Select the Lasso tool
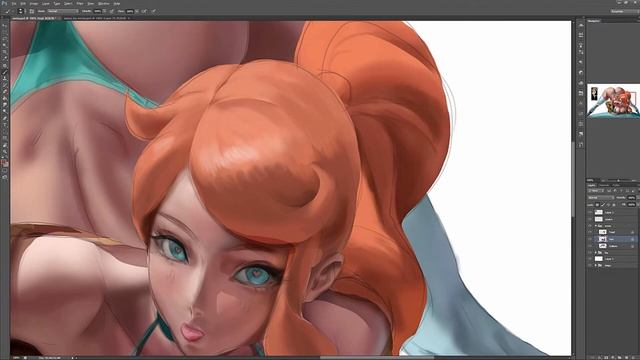640x360 pixels. point(5,38)
